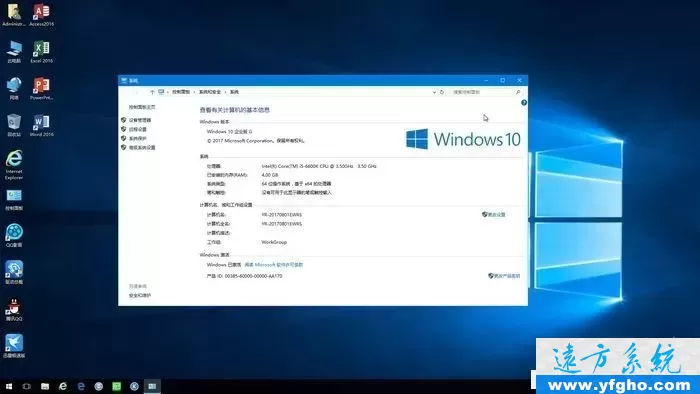Click the Windows 10 logo in the System window
This screenshot has width=700, height=394.
tap(463, 139)
